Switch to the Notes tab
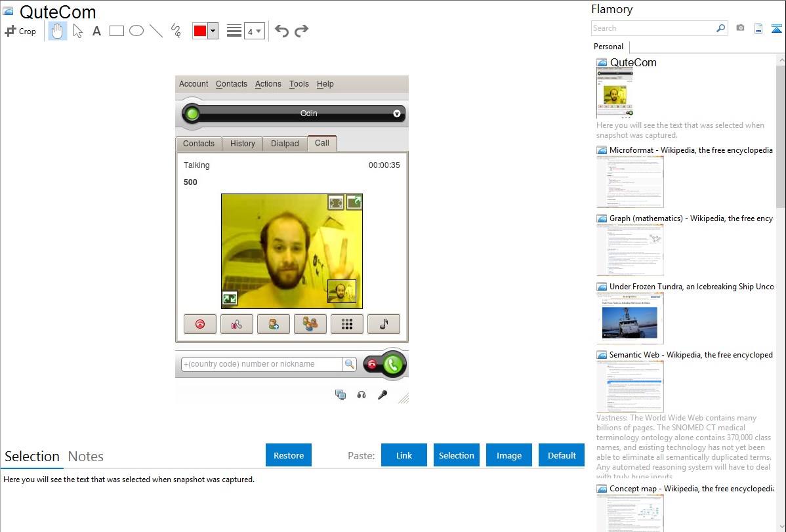Screen dimensions: 786x532 pyautogui.click(x=86, y=457)
